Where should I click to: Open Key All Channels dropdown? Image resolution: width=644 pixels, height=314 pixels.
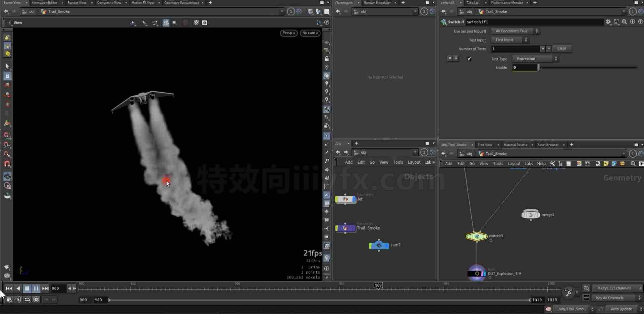[617, 298]
